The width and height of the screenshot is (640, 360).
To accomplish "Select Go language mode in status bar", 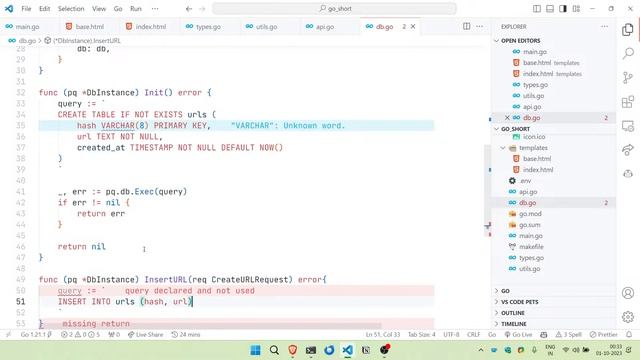I will tap(492, 334).
